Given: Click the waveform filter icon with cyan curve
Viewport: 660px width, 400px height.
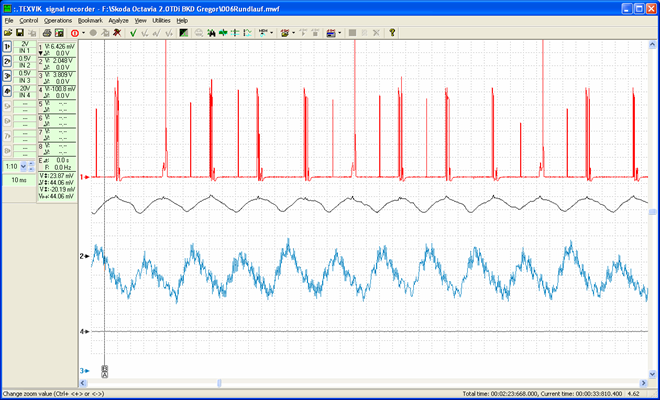Looking at the screenshot, I should pyautogui.click(x=263, y=32).
